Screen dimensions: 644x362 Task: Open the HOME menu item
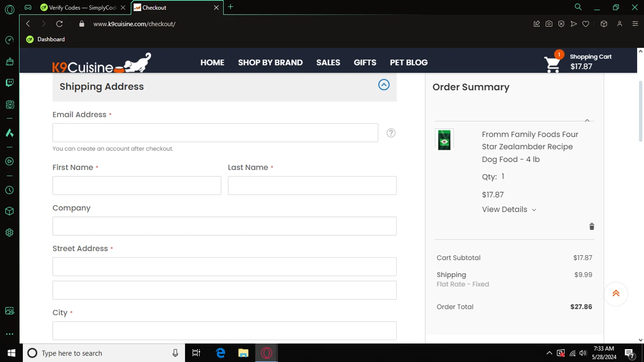[212, 63]
